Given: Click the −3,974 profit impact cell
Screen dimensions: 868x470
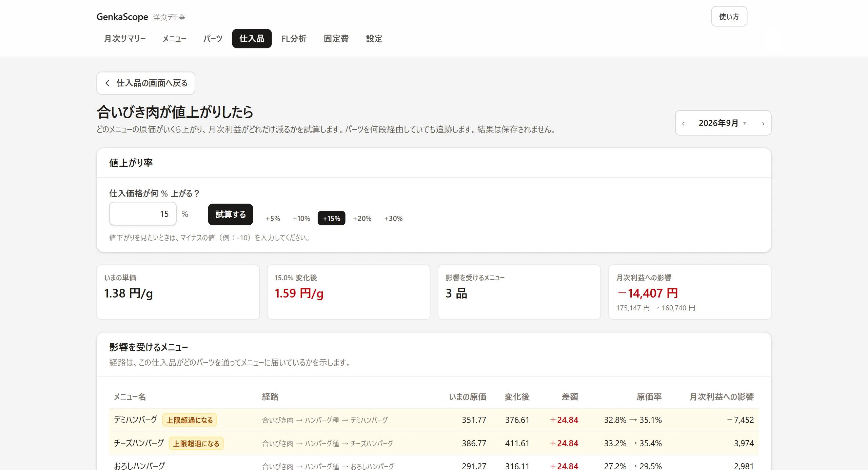Looking at the screenshot, I should click(x=741, y=444).
